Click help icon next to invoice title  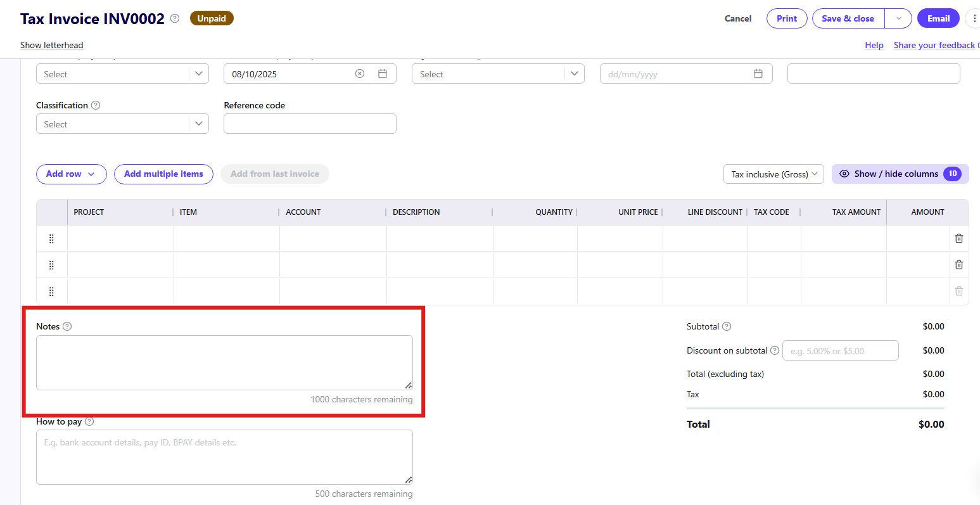click(x=175, y=18)
